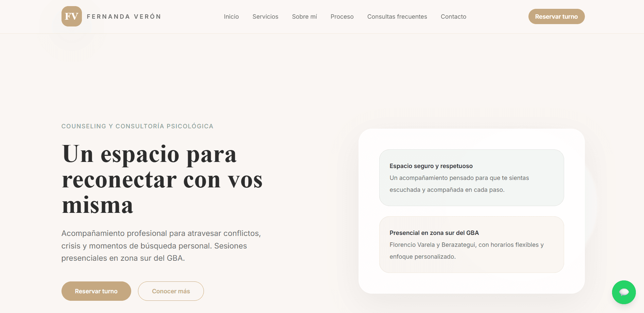Click the Fernanda Verón brand name
The width and height of the screenshot is (644, 313).
click(124, 17)
